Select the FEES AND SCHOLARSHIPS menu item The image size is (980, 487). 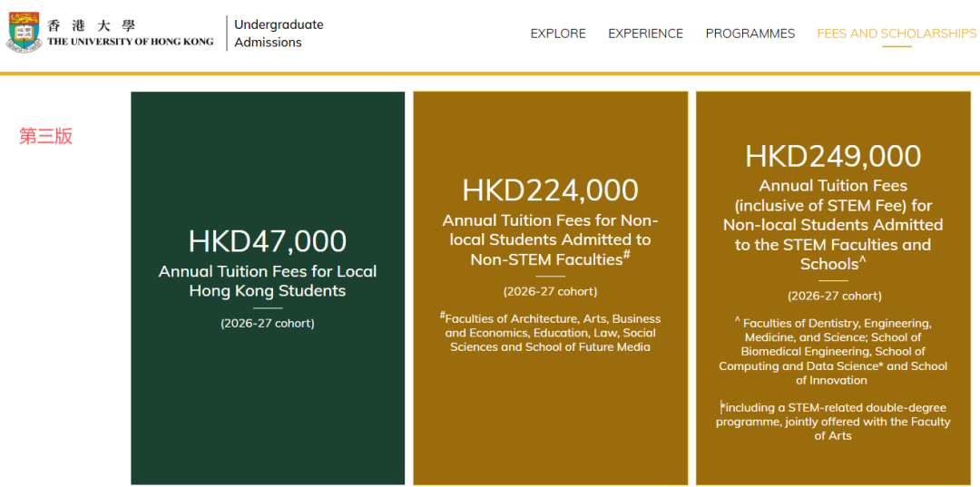click(x=897, y=34)
